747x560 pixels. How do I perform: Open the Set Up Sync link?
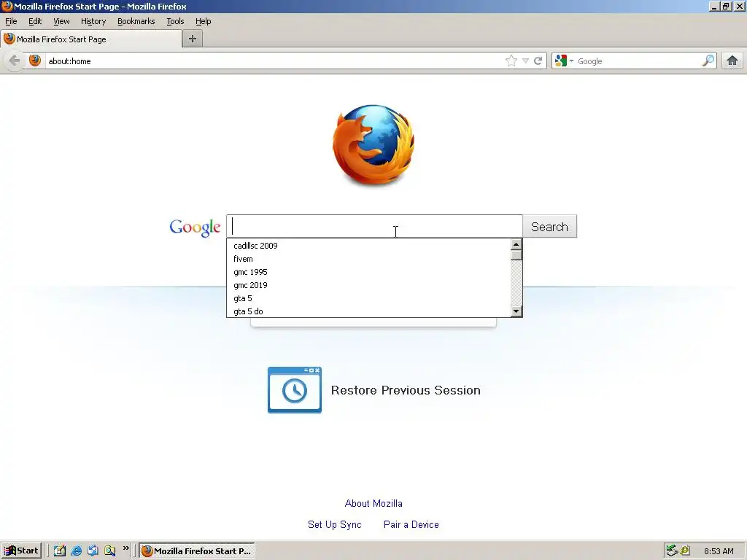tap(334, 524)
